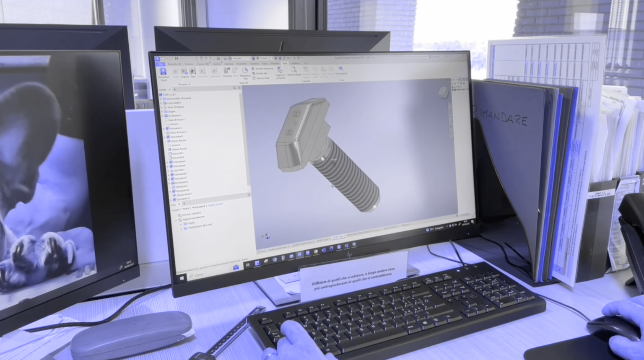This screenshot has width=644, height=360.
Task: Click the Archivia check-in icon
Action: coord(226,71)
